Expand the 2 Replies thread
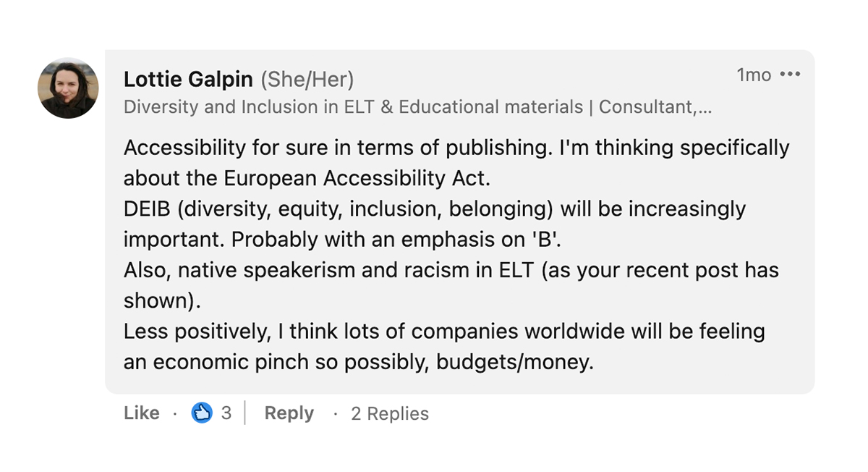The width and height of the screenshot is (868, 472). coord(390,413)
